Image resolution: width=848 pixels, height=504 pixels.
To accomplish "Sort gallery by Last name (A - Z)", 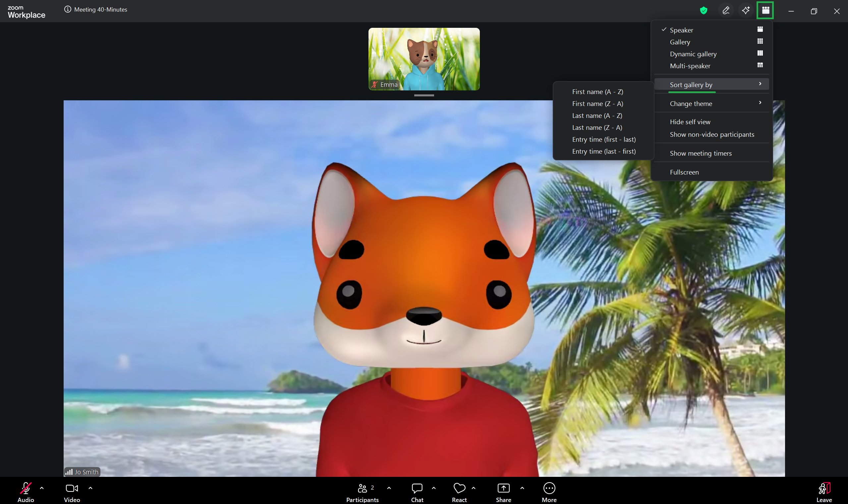I will (x=603, y=115).
